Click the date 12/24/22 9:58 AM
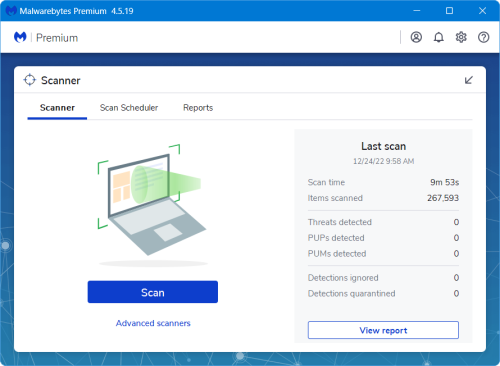 point(384,161)
